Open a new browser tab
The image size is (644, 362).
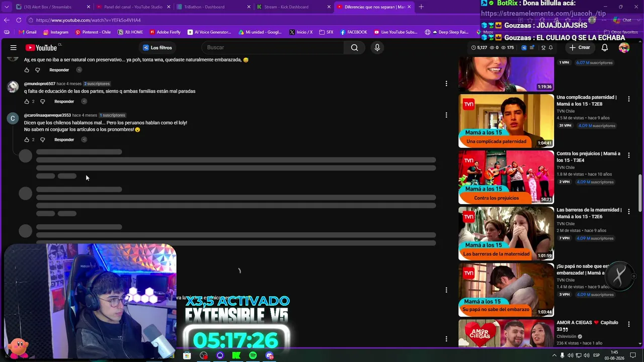(x=421, y=7)
